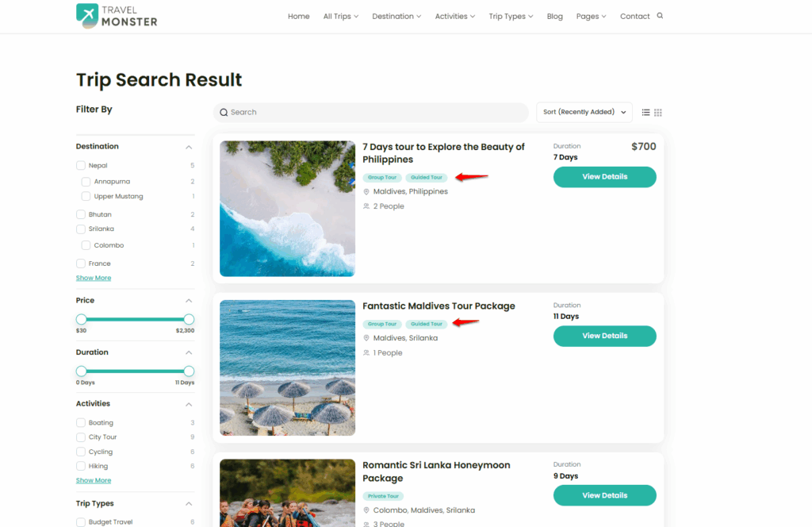Open the Sort (Recently Added) dropdown
The image size is (812, 527).
584,112
